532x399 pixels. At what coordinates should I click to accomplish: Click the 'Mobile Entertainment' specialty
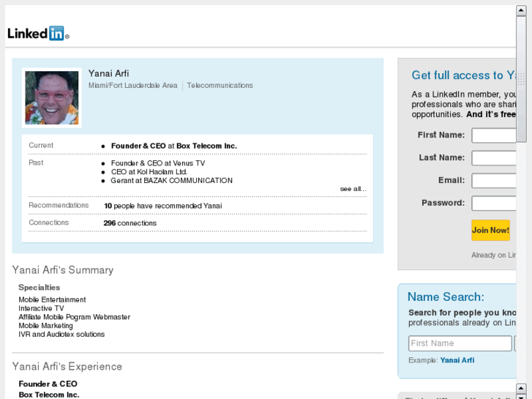(x=52, y=300)
